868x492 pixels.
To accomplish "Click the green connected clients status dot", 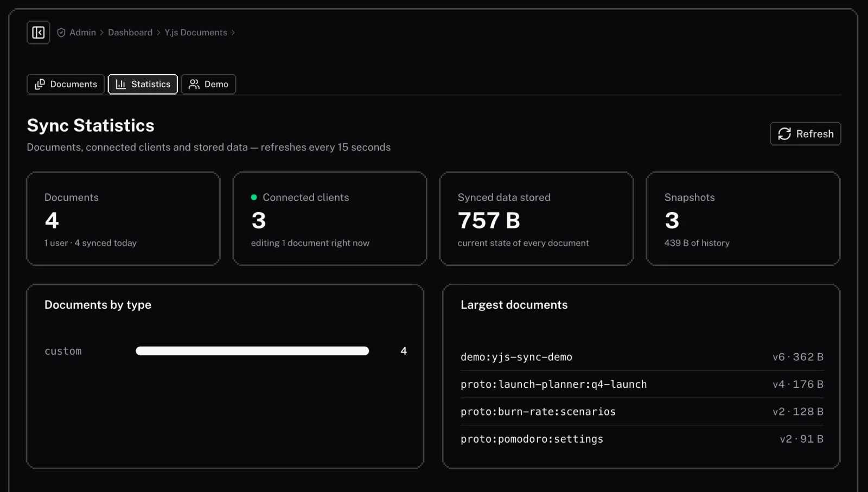I will coord(254,197).
